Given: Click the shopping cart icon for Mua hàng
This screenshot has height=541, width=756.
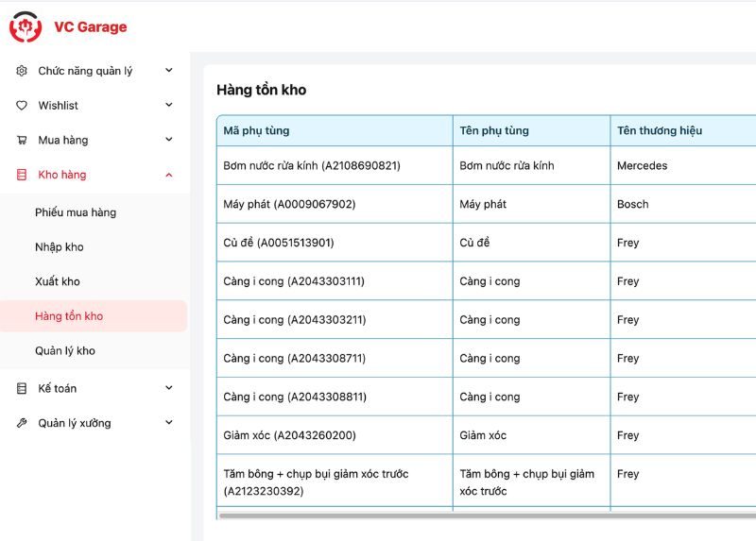Looking at the screenshot, I should [x=22, y=141].
